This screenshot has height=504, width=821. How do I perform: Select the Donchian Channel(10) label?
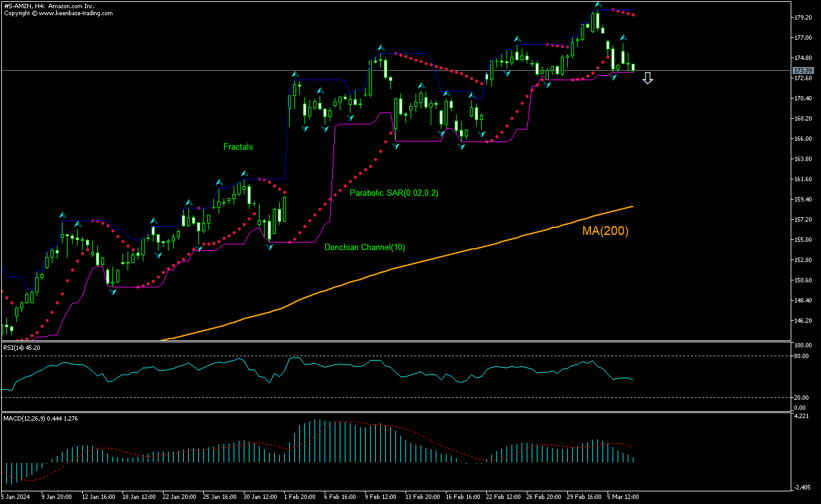(364, 248)
